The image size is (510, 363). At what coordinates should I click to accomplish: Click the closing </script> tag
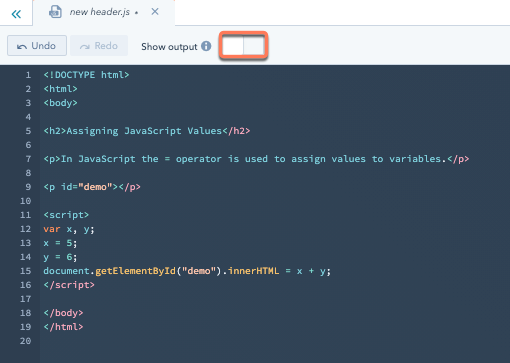69,285
